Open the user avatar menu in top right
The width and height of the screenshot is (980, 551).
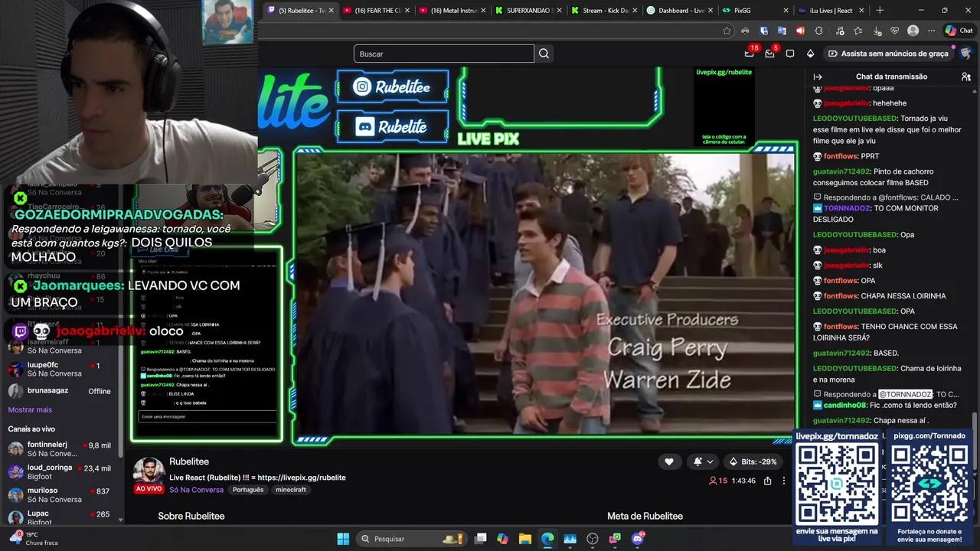(966, 54)
